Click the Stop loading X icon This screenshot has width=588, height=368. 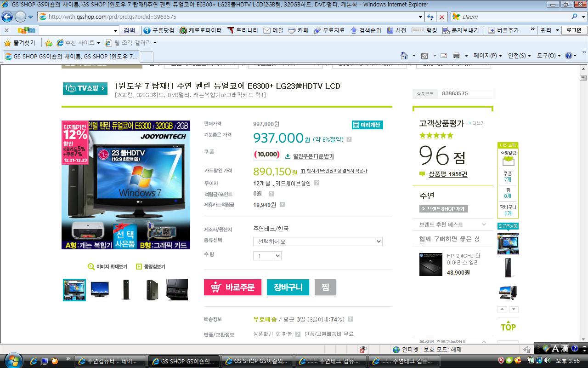pos(441,17)
